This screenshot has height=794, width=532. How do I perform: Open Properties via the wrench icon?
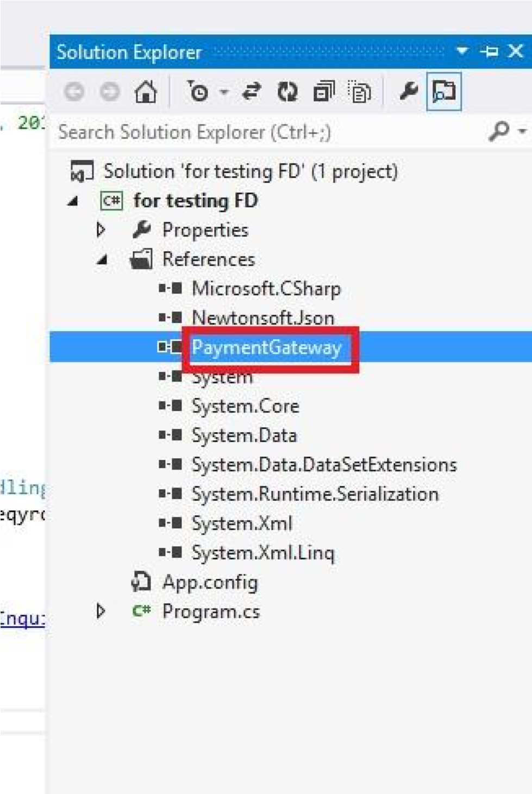click(x=408, y=92)
